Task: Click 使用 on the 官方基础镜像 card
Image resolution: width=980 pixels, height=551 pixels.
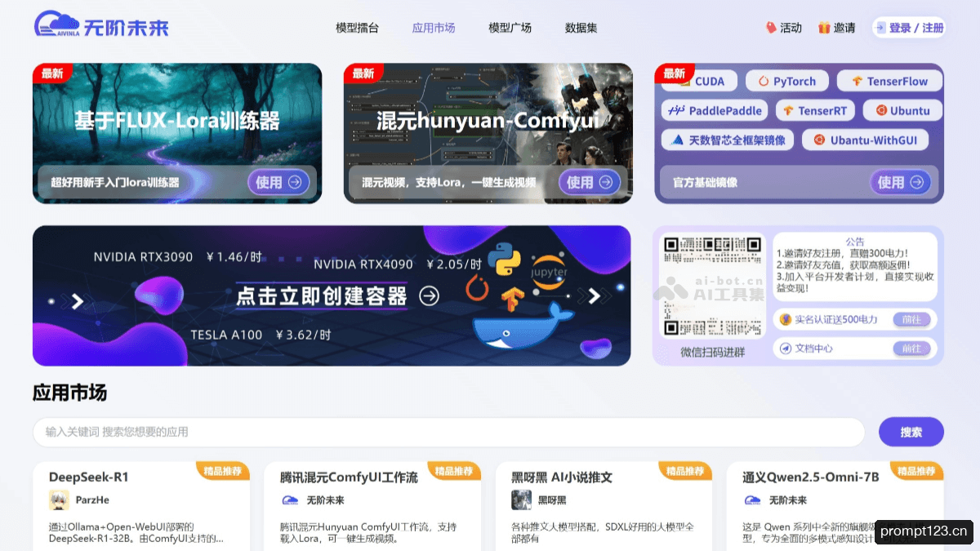Action: [901, 182]
